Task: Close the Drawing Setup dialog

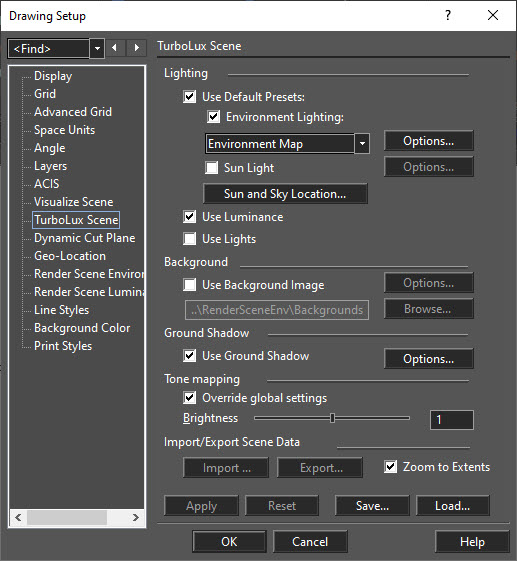Action: pyautogui.click(x=493, y=15)
